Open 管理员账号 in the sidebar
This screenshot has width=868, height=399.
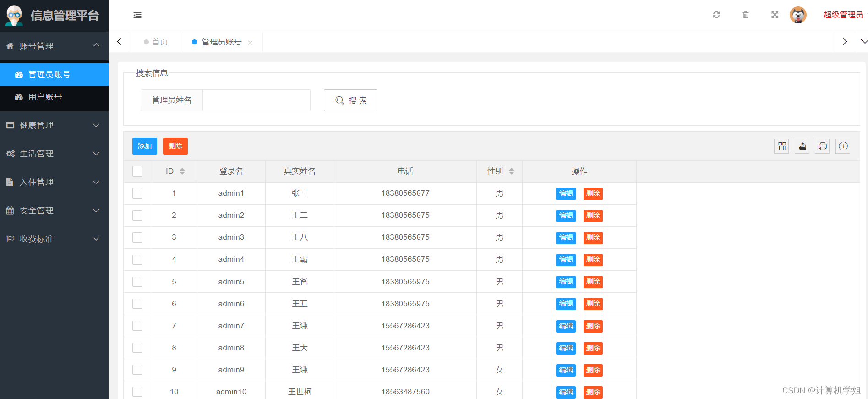54,74
